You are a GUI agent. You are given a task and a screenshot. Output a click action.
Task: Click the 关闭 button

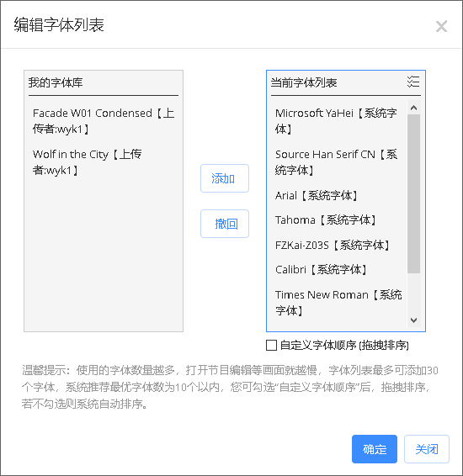click(x=427, y=449)
